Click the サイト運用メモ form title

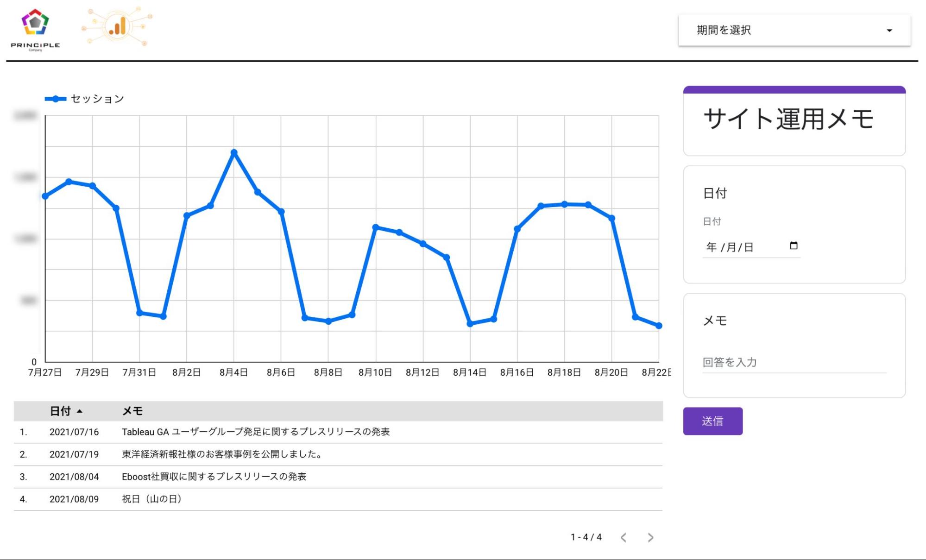coord(788,119)
